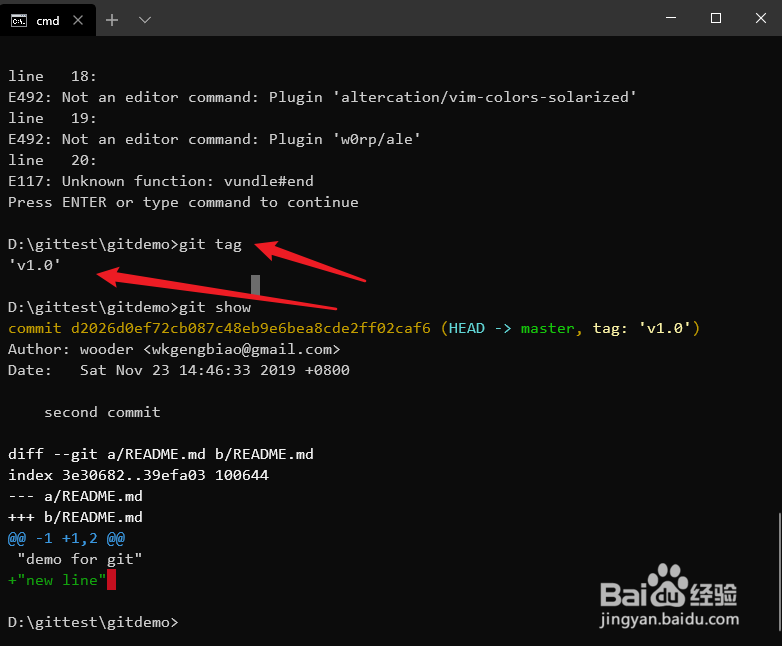The height and width of the screenshot is (646, 782).
Task: Click the E492 error for vim-colors-solarized
Action: (x=322, y=97)
